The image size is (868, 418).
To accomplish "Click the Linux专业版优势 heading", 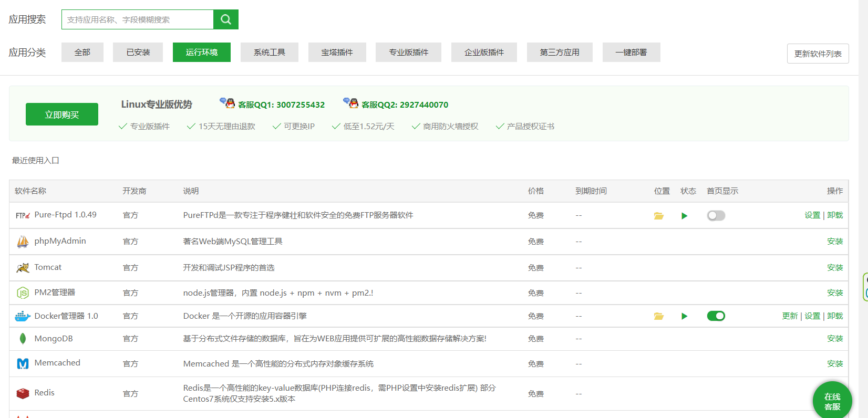I will pyautogui.click(x=157, y=104).
